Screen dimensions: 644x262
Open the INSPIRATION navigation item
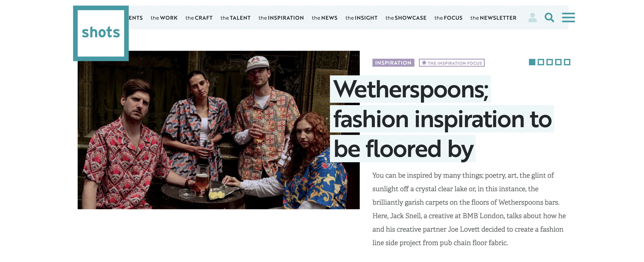point(281,18)
